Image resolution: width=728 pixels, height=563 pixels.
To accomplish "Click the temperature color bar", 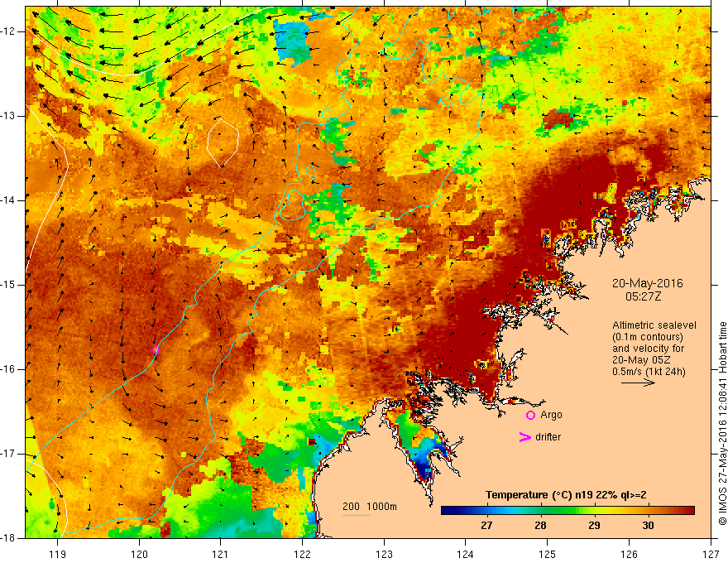I will [x=568, y=510].
